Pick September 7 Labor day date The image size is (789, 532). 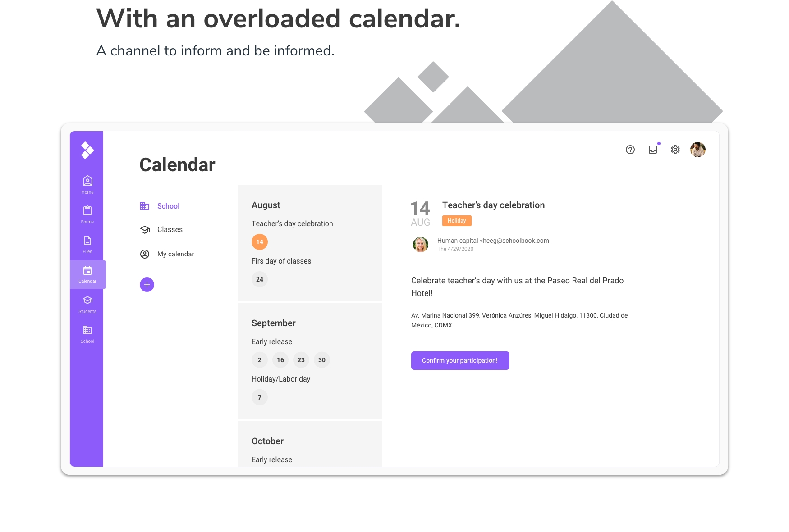(x=260, y=397)
